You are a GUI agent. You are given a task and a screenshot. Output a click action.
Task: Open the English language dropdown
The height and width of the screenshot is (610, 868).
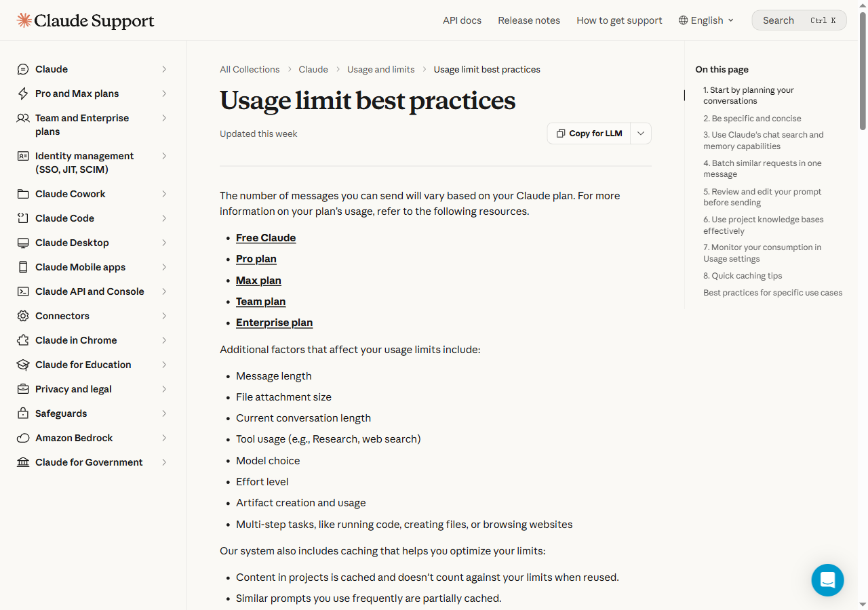coord(707,20)
